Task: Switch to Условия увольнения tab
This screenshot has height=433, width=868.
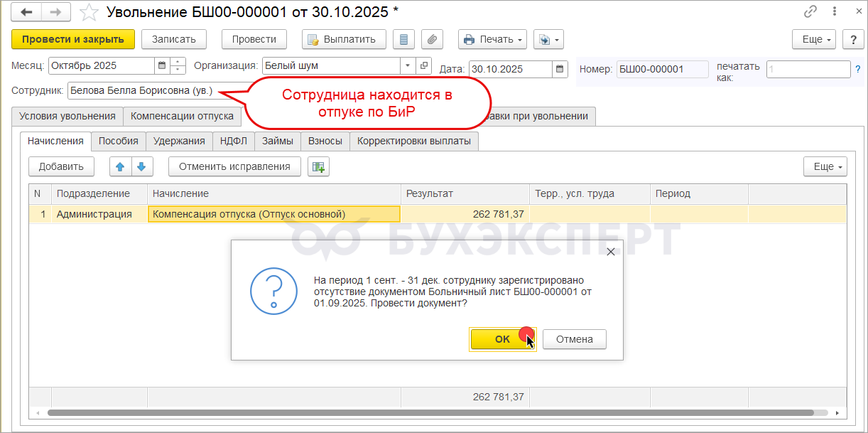Action: click(x=67, y=116)
